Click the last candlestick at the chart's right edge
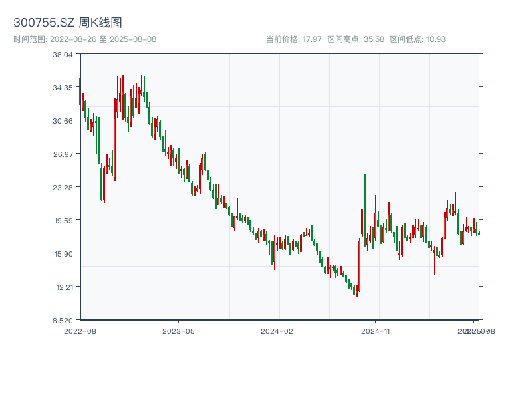Screen dimensions: 532x399 [x=479, y=233]
